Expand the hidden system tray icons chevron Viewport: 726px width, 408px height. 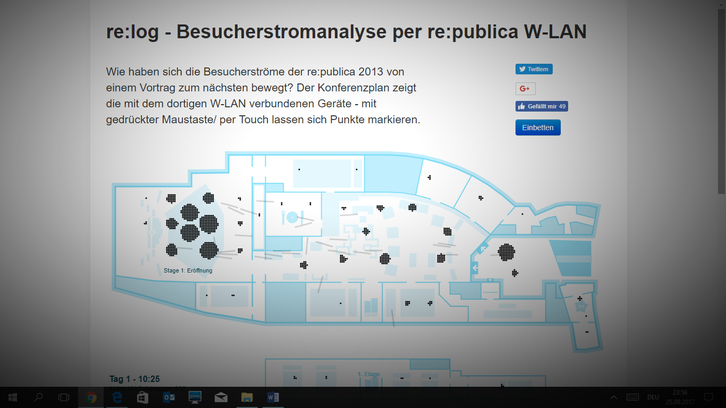613,397
